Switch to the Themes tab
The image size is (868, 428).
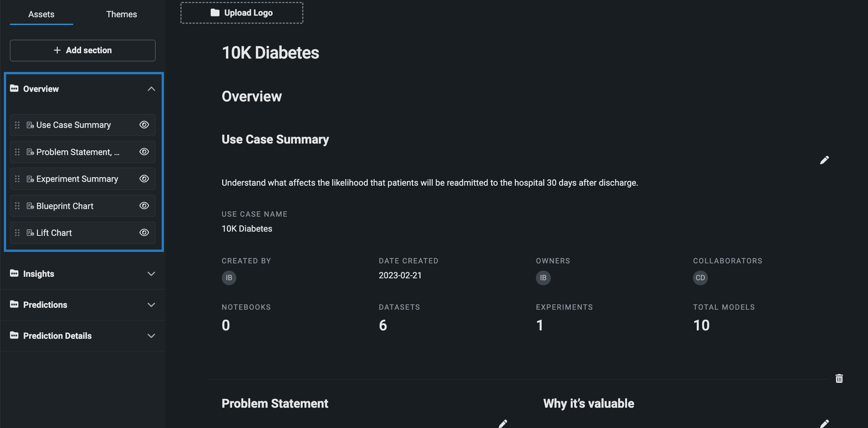(121, 14)
